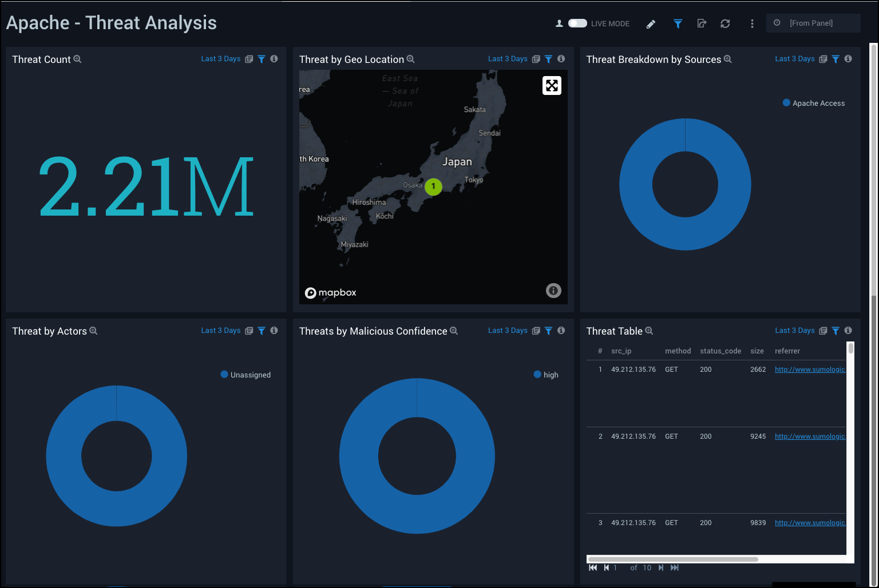Click the green cluster marker near Osaka
The height and width of the screenshot is (588, 879).
[433, 186]
